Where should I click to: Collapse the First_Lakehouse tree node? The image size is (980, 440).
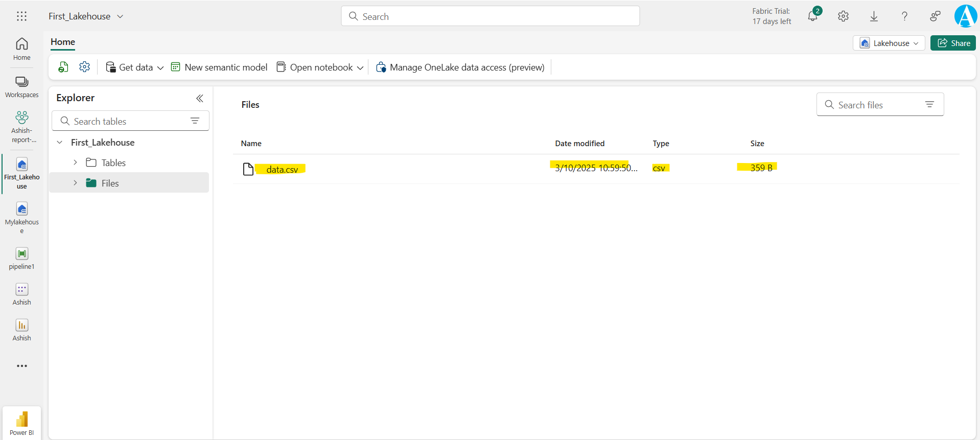coord(60,143)
